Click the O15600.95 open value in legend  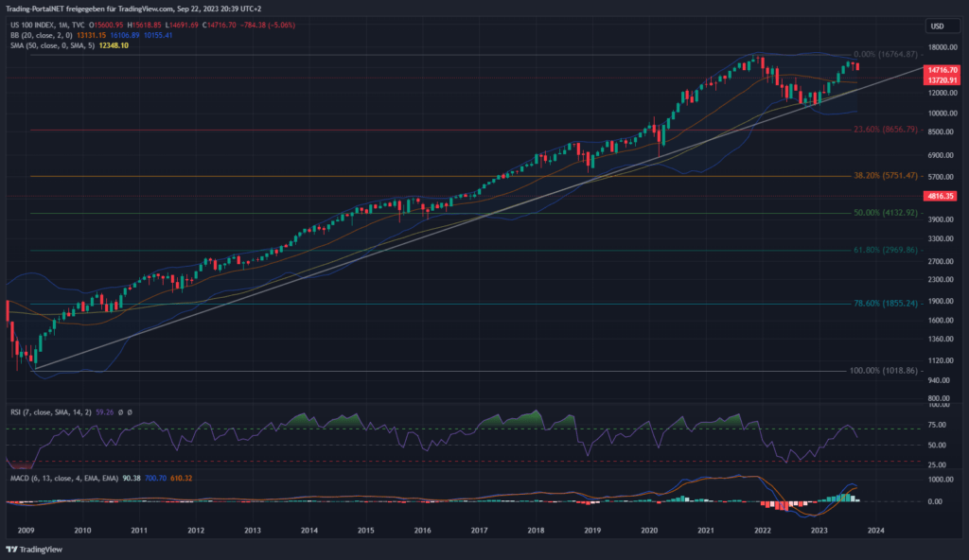tap(106, 26)
